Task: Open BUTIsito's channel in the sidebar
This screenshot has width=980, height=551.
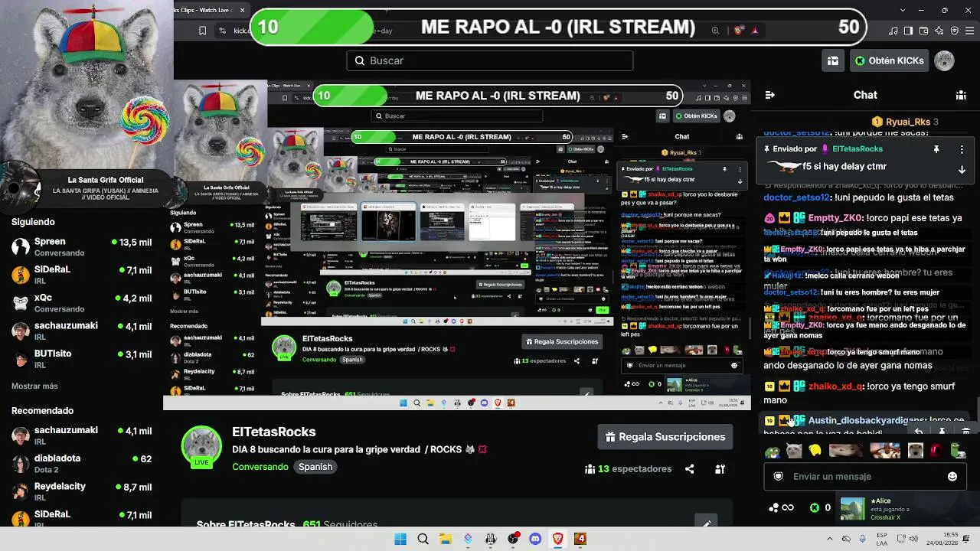Action: click(81, 359)
